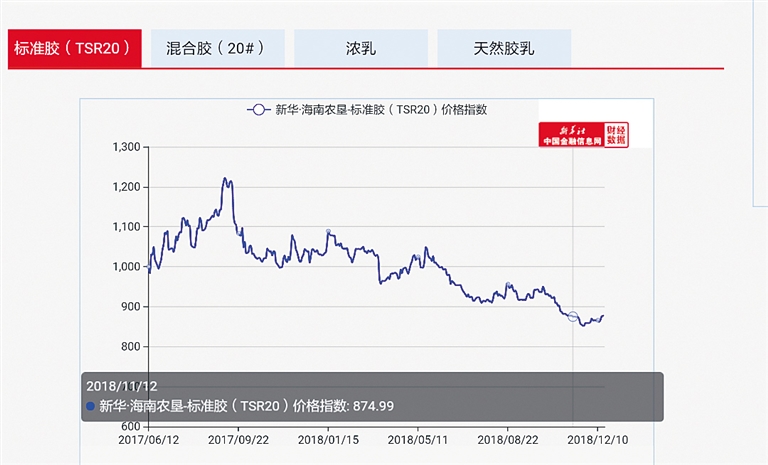Open the 混合胶（20#）tab
Screen dimensions: 768x465
pos(217,48)
